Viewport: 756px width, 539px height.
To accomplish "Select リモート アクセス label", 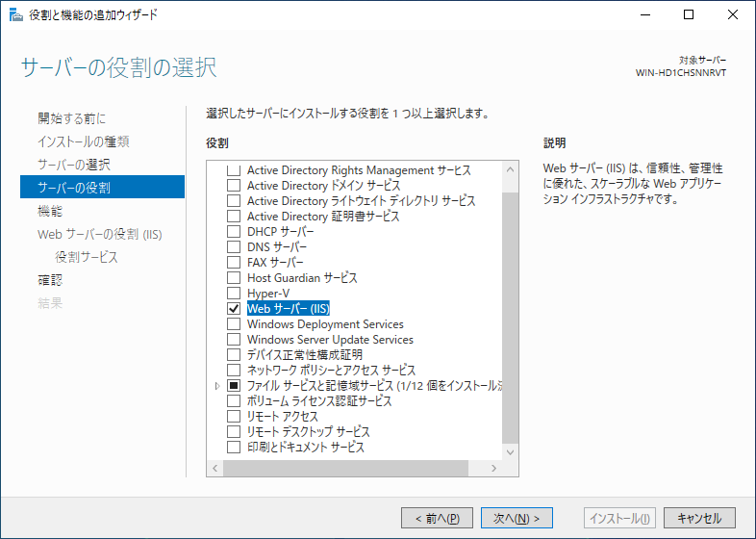I will [283, 417].
